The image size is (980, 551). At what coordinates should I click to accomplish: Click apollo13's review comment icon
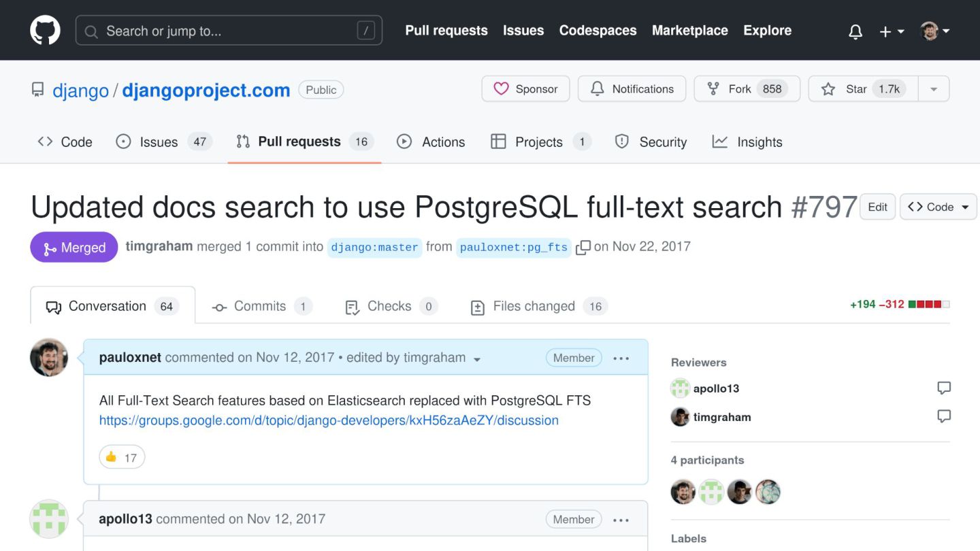(x=944, y=388)
